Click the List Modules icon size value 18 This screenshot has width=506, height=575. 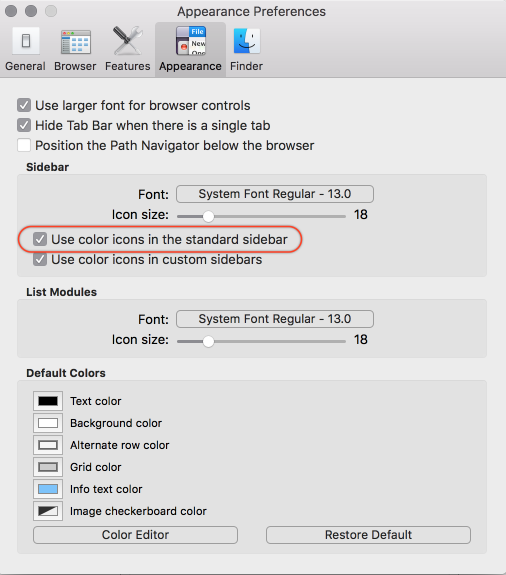click(x=361, y=340)
